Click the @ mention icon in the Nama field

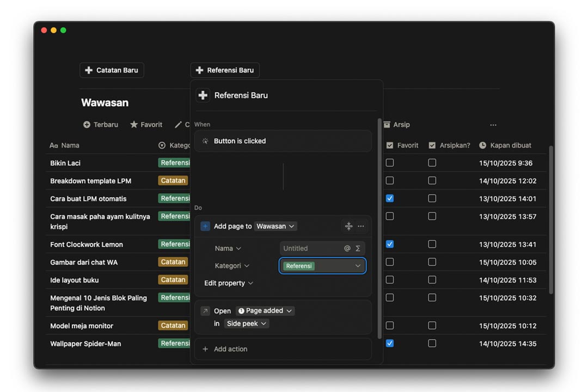pyautogui.click(x=347, y=248)
